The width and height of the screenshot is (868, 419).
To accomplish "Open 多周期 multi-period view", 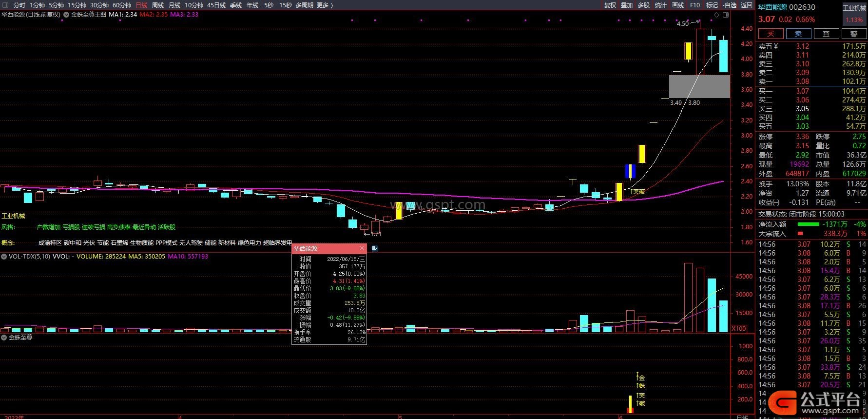I will click(305, 5).
